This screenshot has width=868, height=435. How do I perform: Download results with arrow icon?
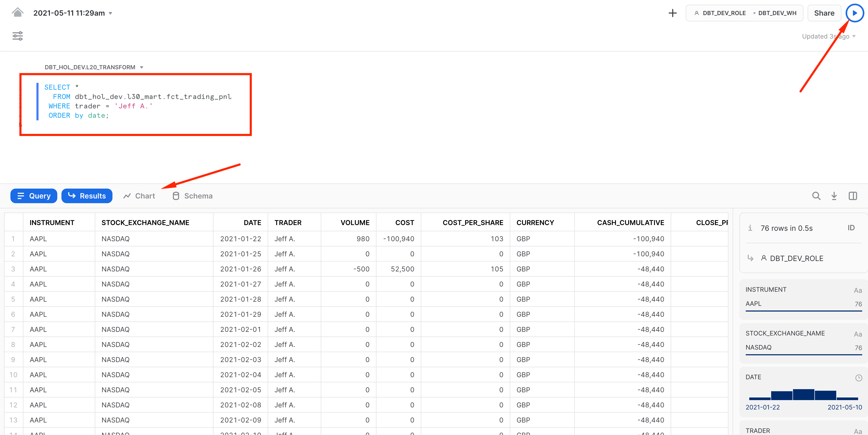click(834, 196)
